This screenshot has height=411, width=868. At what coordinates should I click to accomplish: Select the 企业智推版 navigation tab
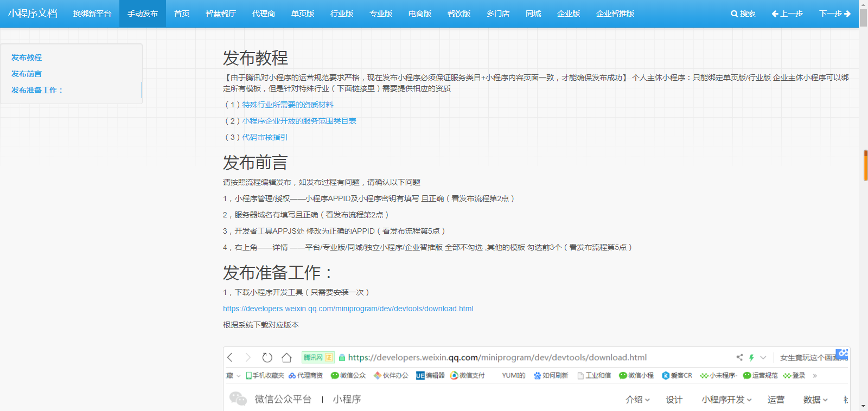[x=615, y=14]
